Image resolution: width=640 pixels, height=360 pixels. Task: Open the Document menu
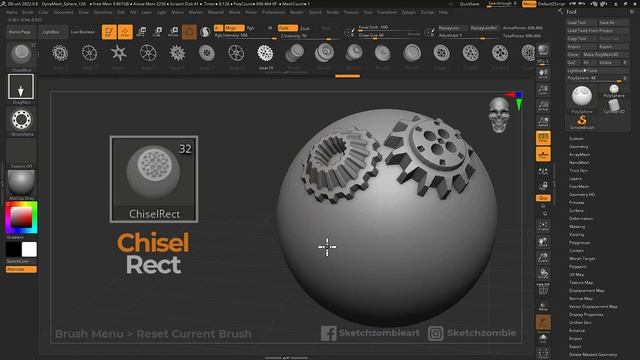point(63,13)
